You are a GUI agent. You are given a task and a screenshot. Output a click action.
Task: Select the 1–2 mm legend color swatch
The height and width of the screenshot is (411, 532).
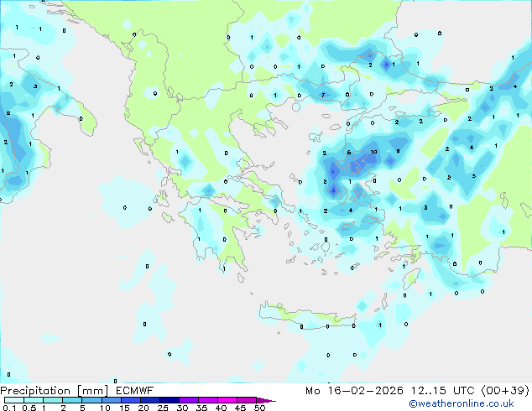coord(53,400)
